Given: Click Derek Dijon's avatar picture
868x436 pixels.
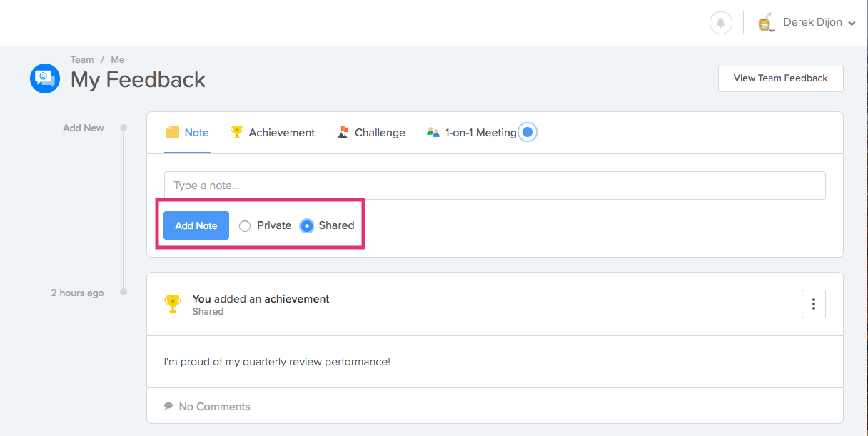Looking at the screenshot, I should click(766, 23).
